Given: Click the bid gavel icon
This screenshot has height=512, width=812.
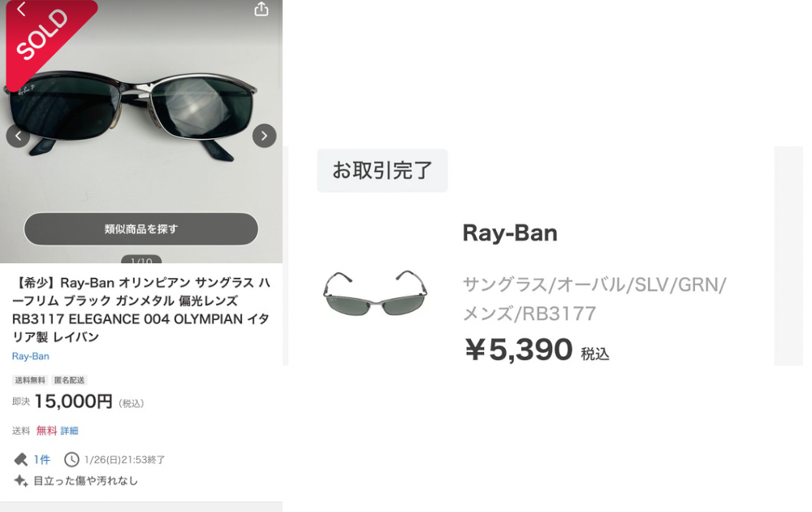Looking at the screenshot, I should pyautogui.click(x=21, y=459).
